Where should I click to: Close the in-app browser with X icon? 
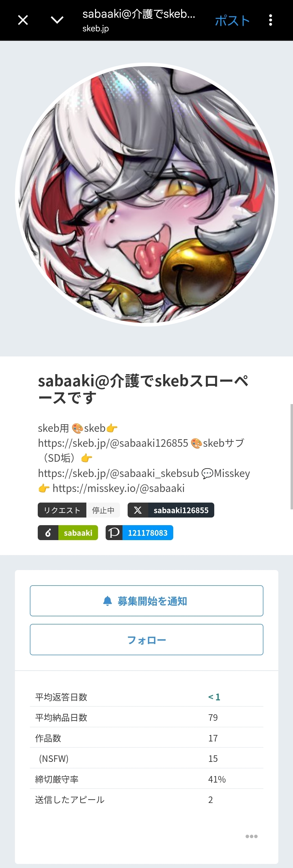23,20
